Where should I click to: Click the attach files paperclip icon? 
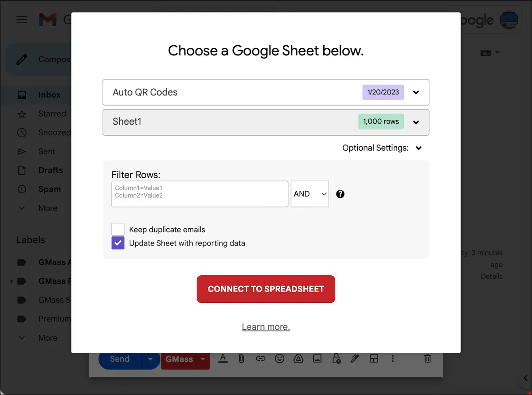241,359
